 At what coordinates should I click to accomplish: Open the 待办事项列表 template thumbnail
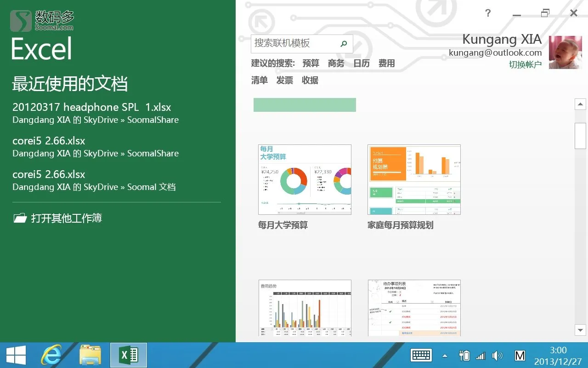tap(414, 308)
